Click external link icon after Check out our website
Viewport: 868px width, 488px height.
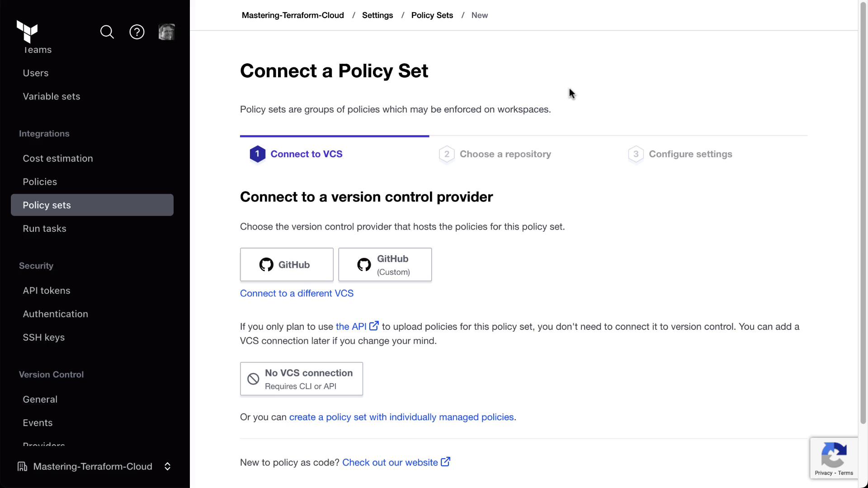tap(445, 462)
